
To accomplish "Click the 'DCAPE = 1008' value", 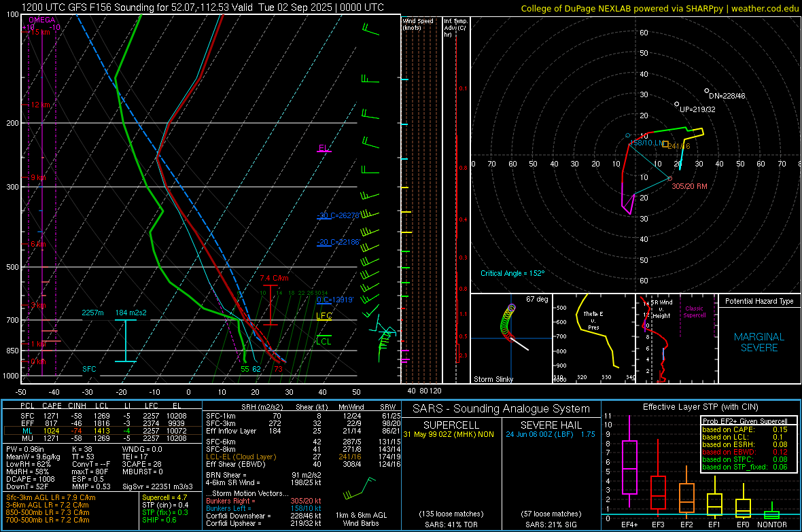I will (31, 479).
